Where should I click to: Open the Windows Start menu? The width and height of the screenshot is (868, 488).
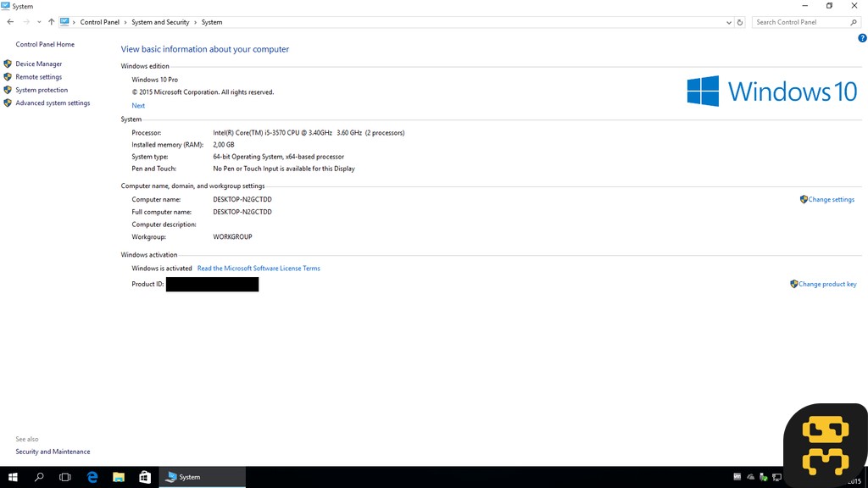pyautogui.click(x=13, y=477)
